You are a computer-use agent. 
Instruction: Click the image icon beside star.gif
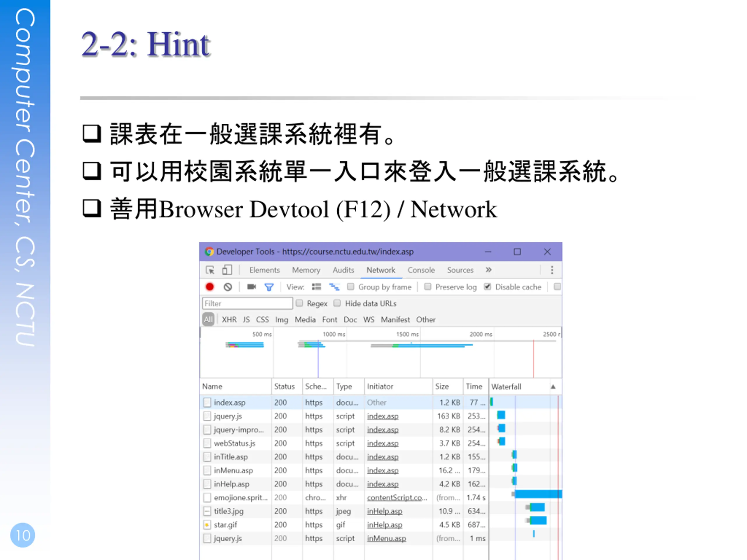point(207,525)
